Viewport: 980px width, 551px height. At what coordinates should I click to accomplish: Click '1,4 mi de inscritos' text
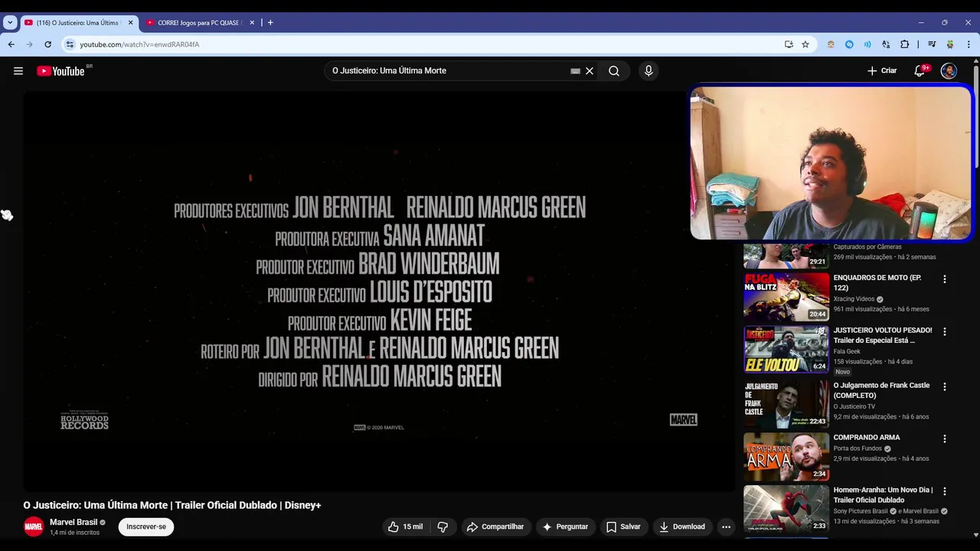pos(75,533)
